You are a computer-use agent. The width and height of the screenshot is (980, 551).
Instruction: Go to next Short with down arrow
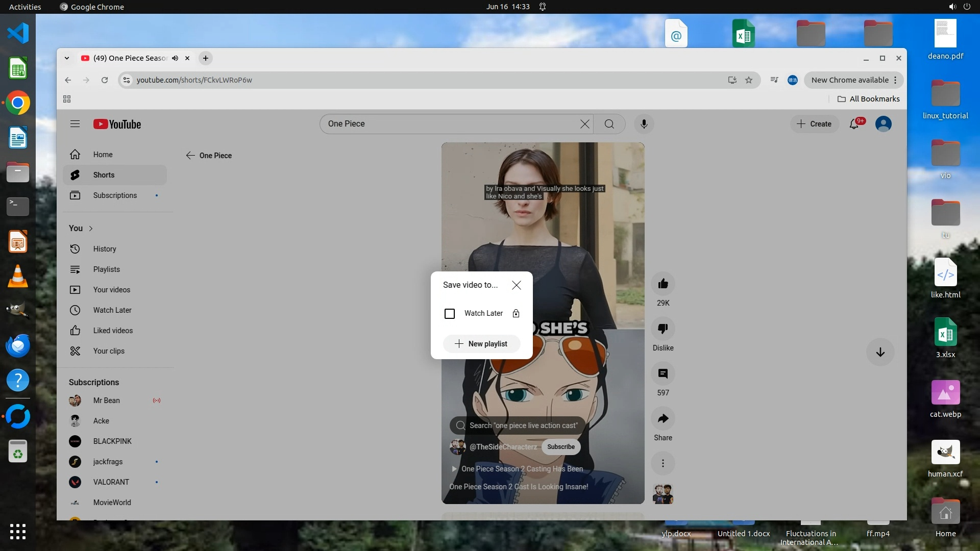[x=880, y=353]
